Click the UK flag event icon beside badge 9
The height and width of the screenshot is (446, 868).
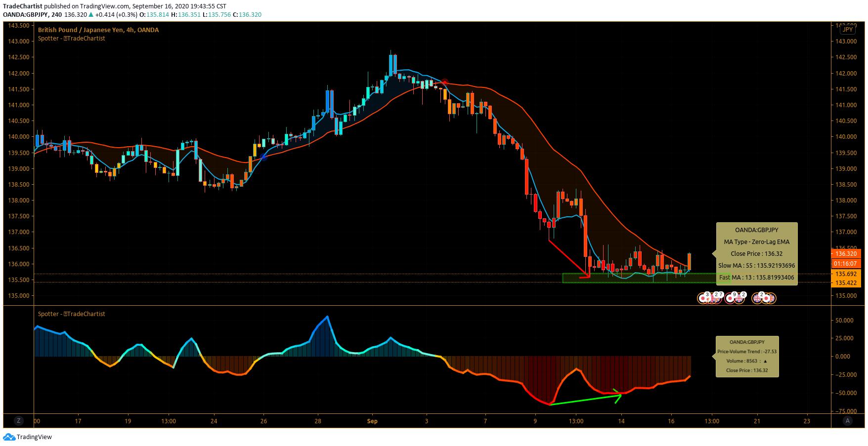[739, 298]
